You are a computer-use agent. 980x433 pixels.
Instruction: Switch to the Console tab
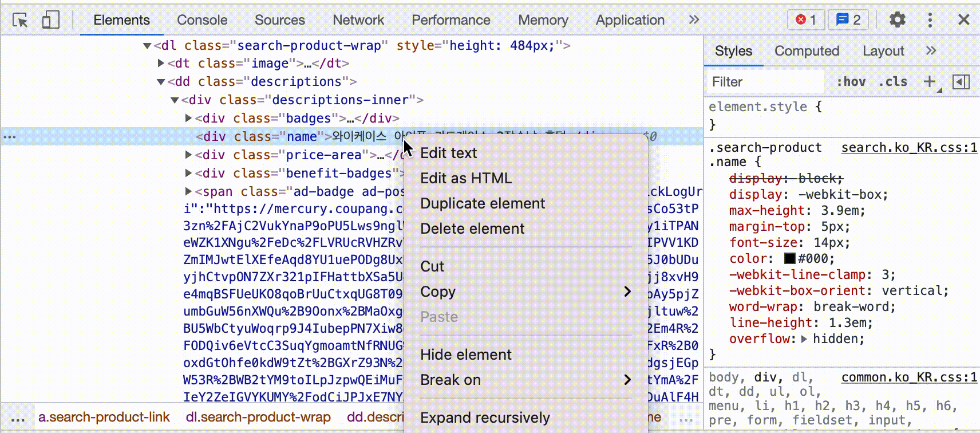tap(202, 20)
